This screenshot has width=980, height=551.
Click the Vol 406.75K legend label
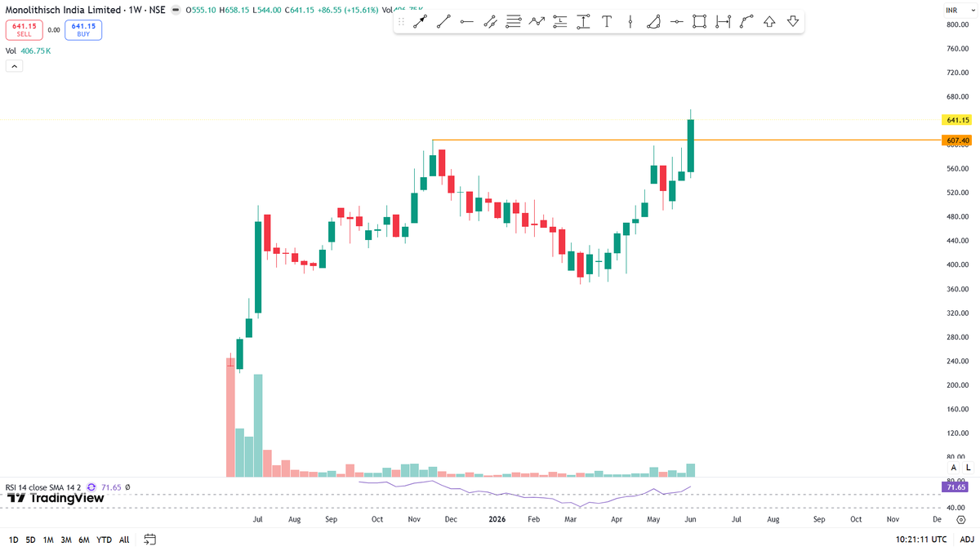[x=29, y=51]
